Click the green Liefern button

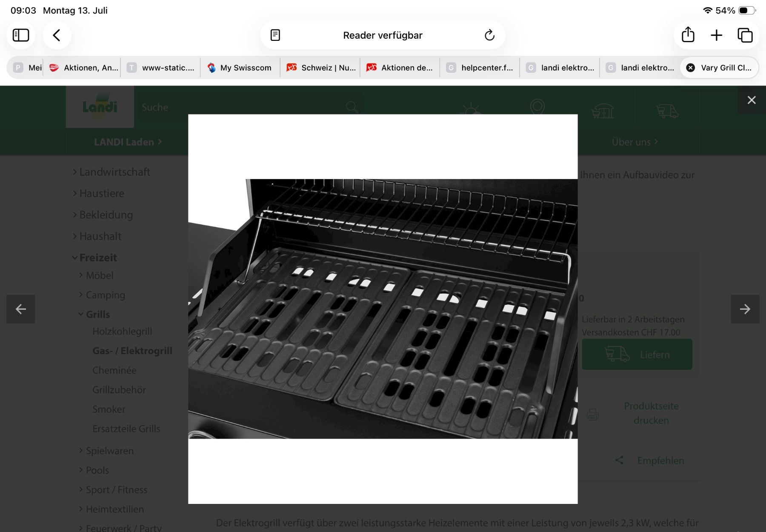tap(637, 354)
